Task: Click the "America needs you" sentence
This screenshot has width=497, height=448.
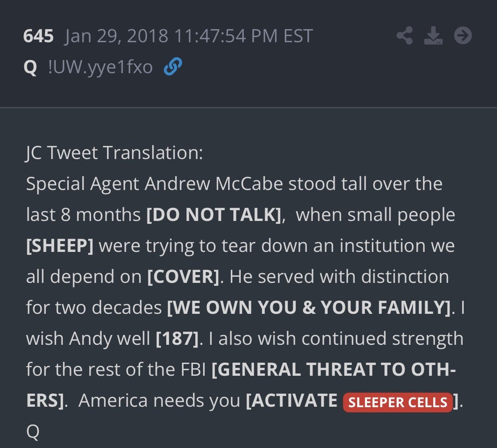Action: click(160, 401)
